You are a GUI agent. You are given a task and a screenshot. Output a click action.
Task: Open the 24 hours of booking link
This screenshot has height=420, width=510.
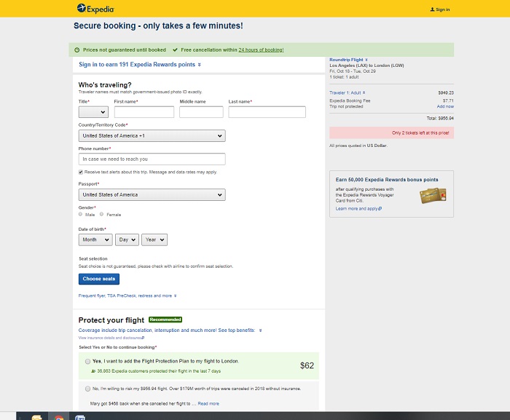[261, 50]
